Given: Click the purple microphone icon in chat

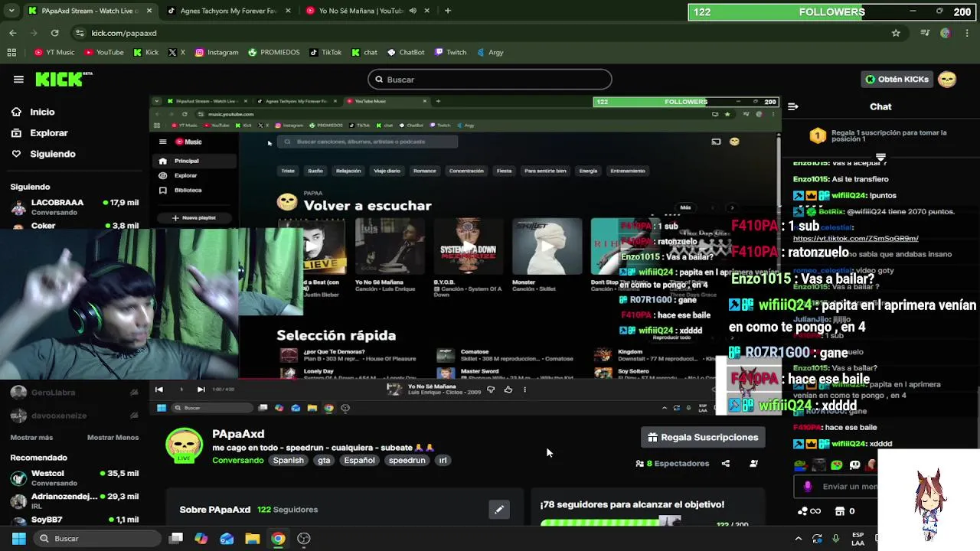Looking at the screenshot, I should (808, 486).
